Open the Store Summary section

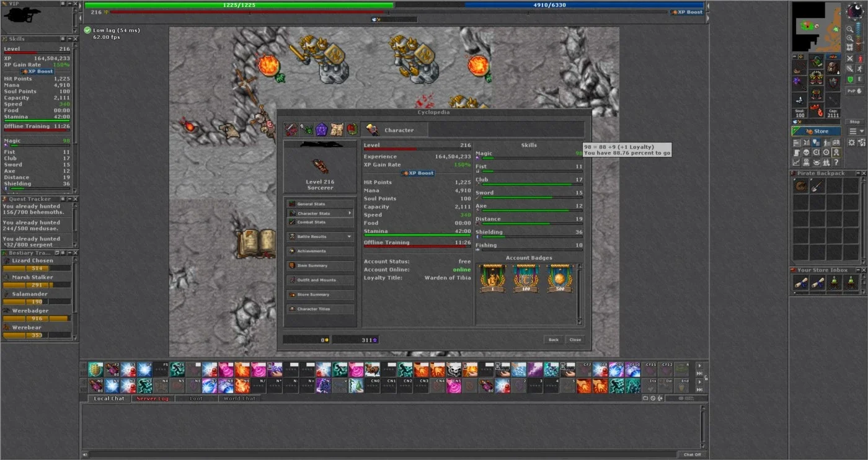(x=321, y=294)
